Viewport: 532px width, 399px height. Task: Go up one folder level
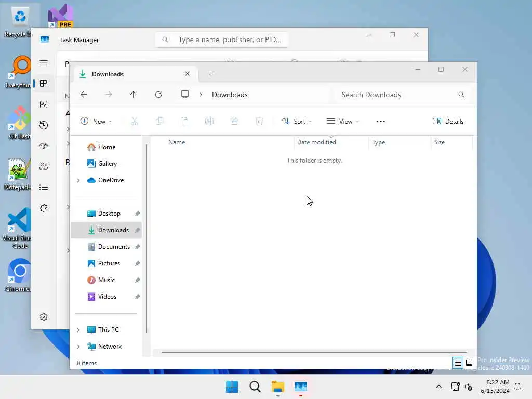(134, 95)
